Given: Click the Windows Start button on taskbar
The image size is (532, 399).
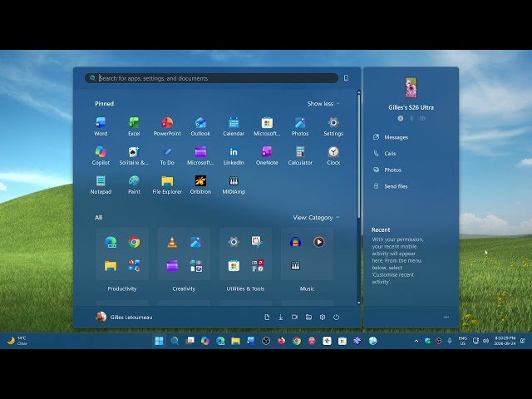Looking at the screenshot, I should (x=159, y=341).
